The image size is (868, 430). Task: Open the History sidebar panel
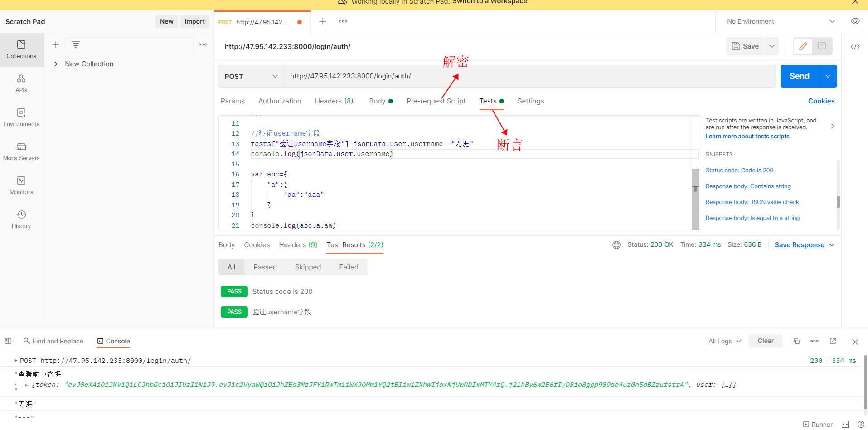tap(21, 220)
